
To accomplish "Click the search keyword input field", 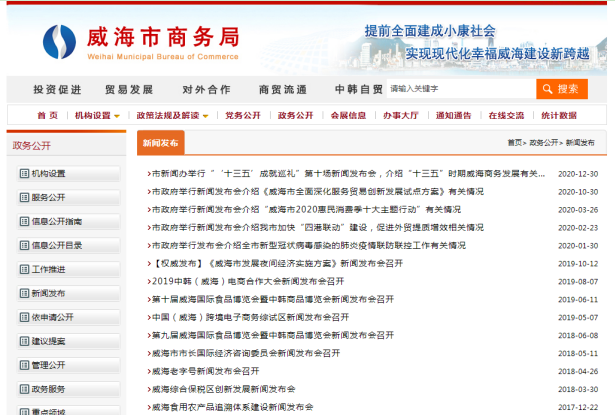I will point(453,89).
